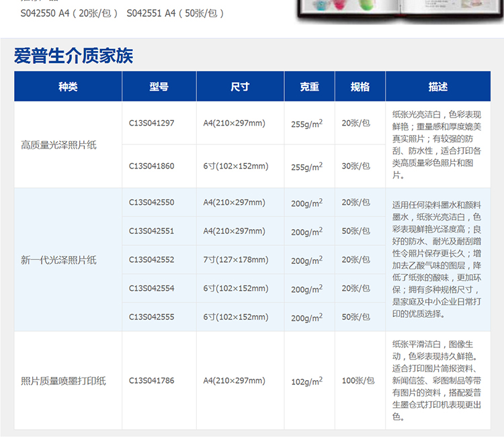Click the 100张/包 pack size cell
The height and width of the screenshot is (438, 504).
[358, 381]
